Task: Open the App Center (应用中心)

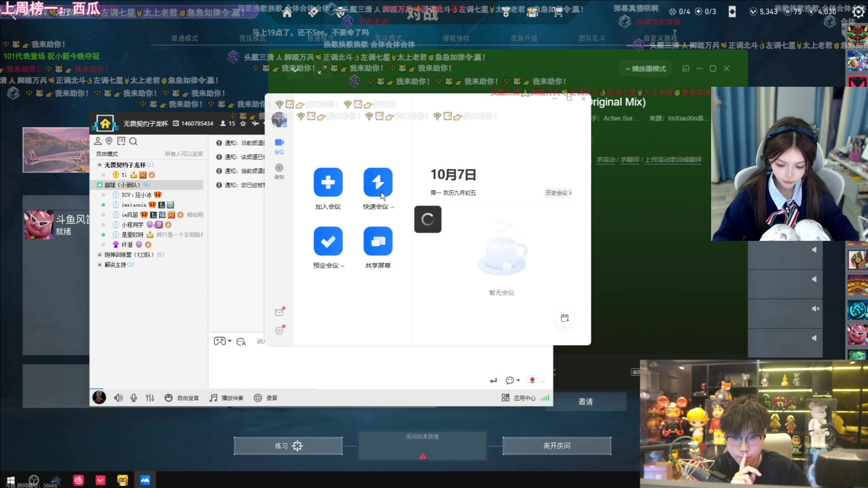Action: pyautogui.click(x=519, y=398)
